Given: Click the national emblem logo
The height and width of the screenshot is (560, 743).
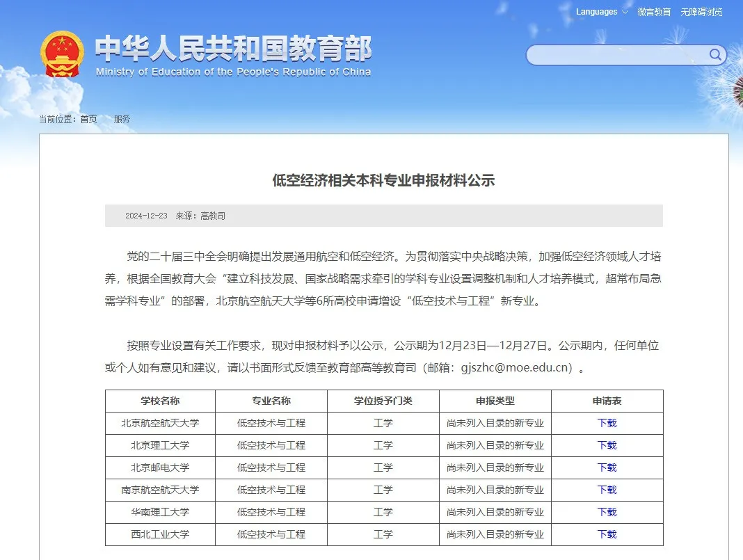Looking at the screenshot, I should coord(61,54).
